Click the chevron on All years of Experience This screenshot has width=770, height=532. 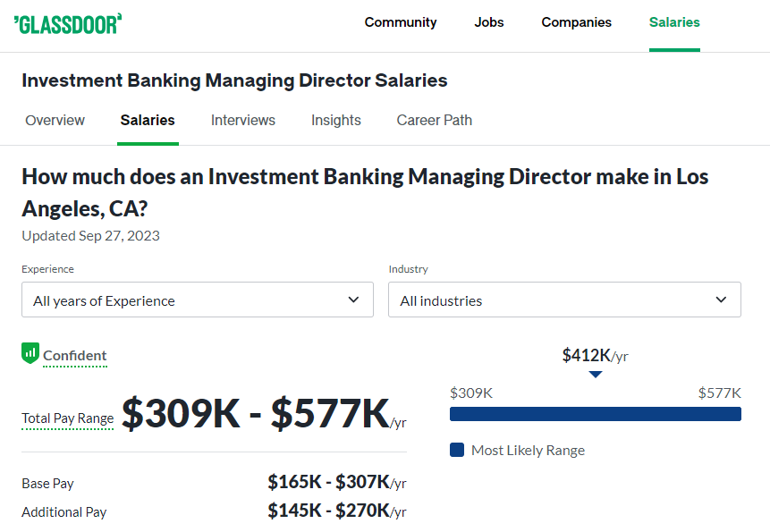tap(353, 300)
